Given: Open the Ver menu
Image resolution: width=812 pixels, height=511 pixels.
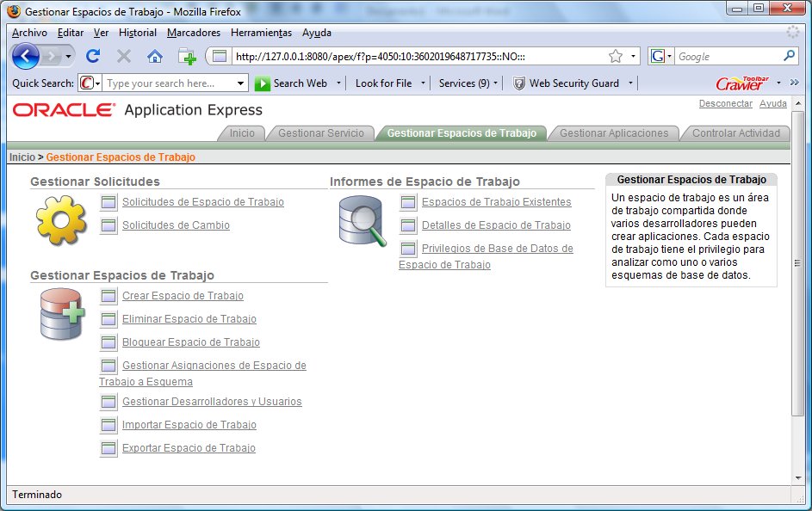Looking at the screenshot, I should 101,33.
